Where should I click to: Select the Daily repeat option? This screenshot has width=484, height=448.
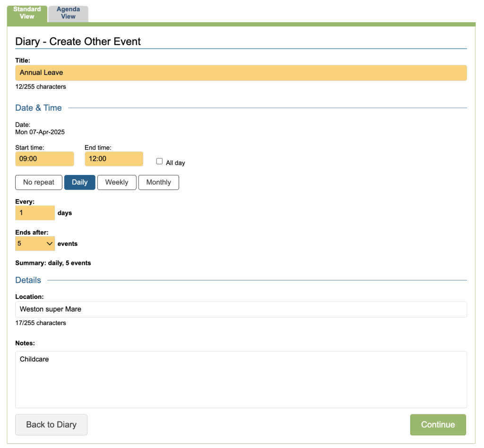pos(79,183)
